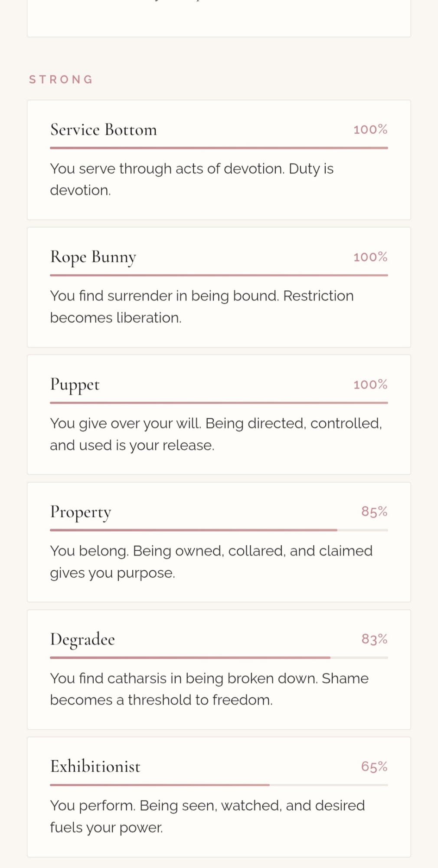Open the Degradee card title
438x868 pixels.
82,639
